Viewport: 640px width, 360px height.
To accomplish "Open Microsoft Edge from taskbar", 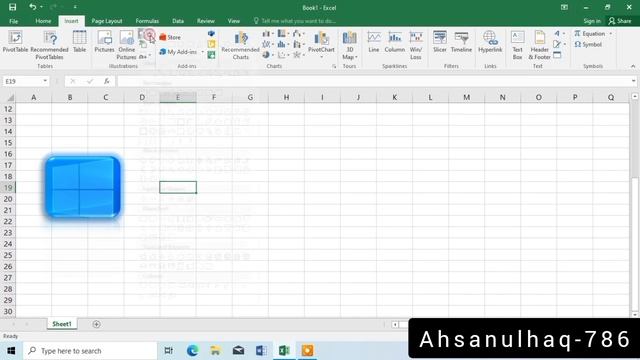I will (x=192, y=351).
